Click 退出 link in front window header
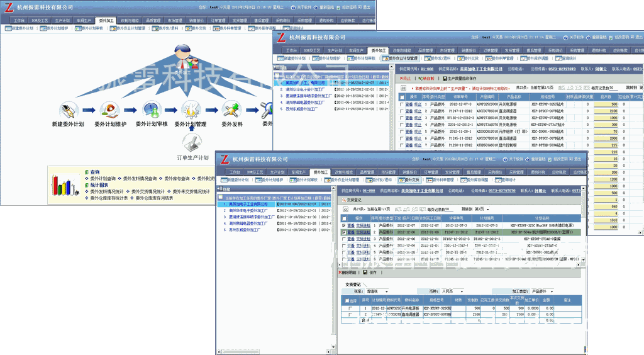Screen dimensions: 644x355 (x=578, y=159)
